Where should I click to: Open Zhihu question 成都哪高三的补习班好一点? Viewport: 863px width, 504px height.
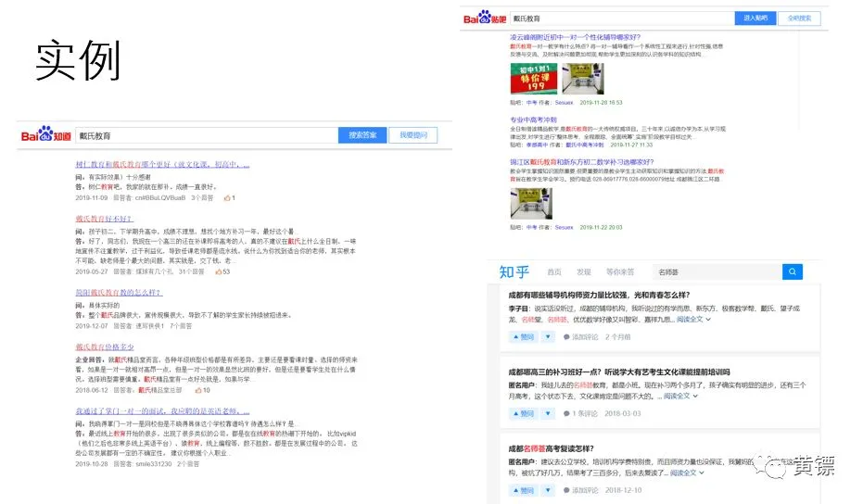[x=618, y=372]
